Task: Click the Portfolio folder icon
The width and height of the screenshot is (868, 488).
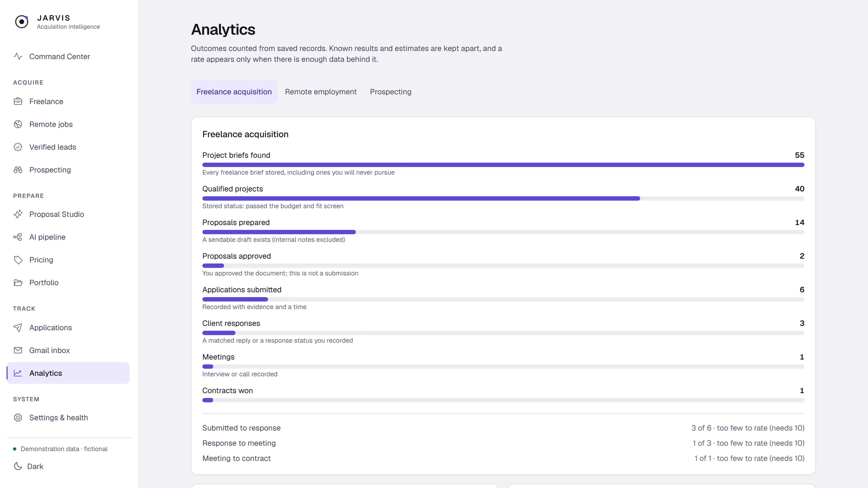Action: (18, 282)
